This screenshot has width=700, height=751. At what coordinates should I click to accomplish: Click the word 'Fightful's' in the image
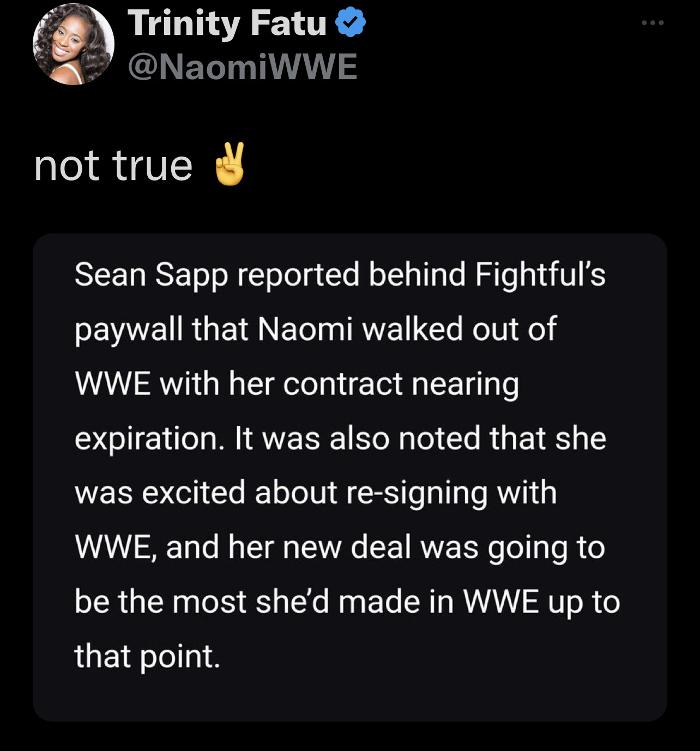540,274
